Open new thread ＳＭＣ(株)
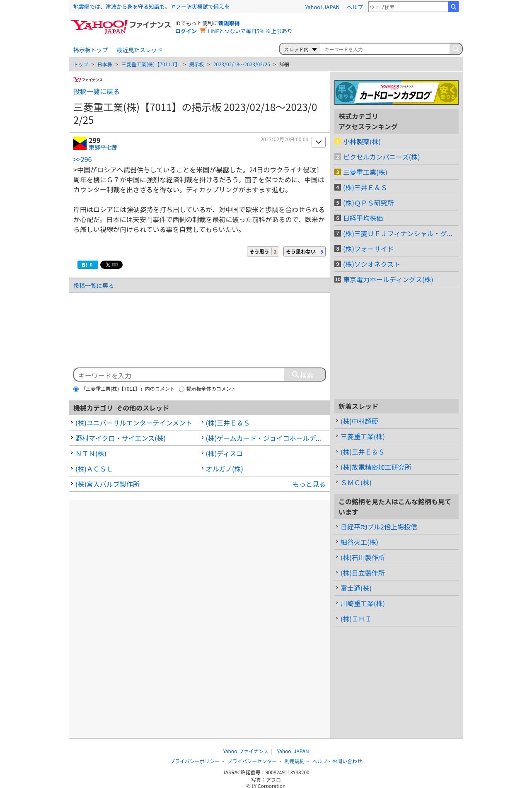Image resolution: width=532 pixels, height=788 pixels. tap(356, 483)
